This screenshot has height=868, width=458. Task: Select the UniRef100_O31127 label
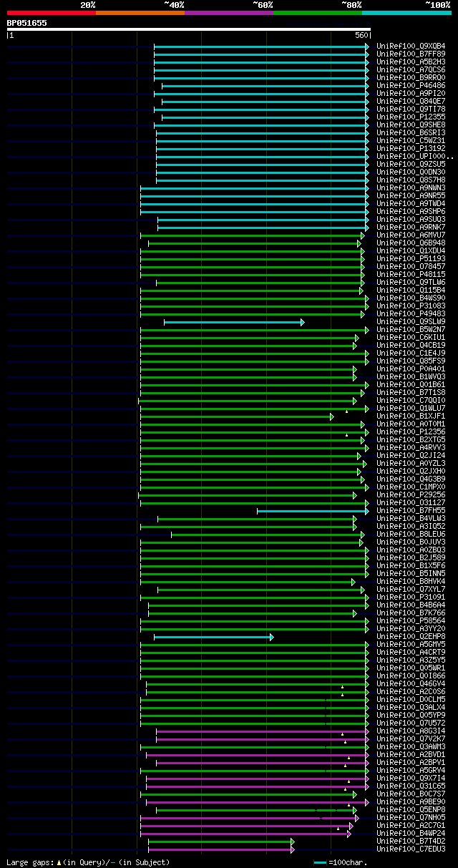(411, 503)
